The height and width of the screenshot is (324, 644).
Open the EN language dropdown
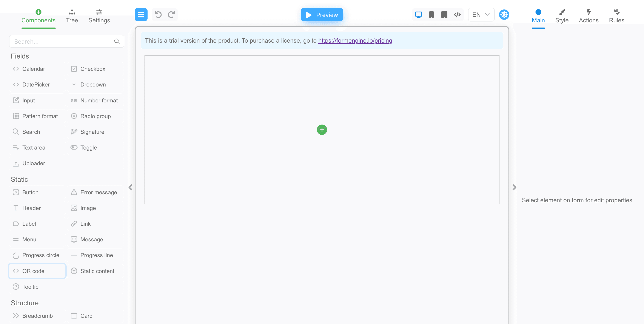[x=481, y=14]
